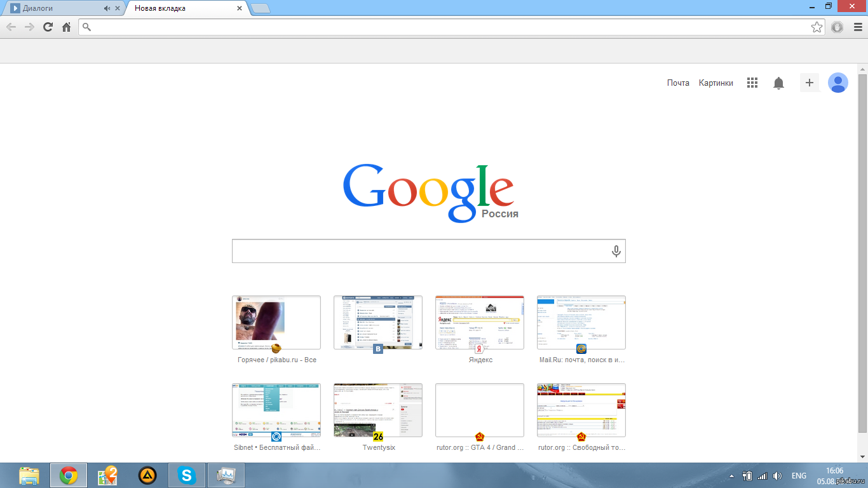Screen dimensions: 868x488
Task: Click the page vertical scrollbar
Action: pos(862,254)
